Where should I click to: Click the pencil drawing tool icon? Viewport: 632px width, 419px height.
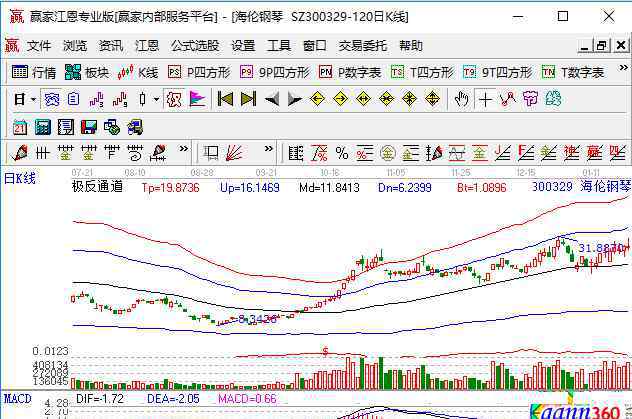point(20,153)
